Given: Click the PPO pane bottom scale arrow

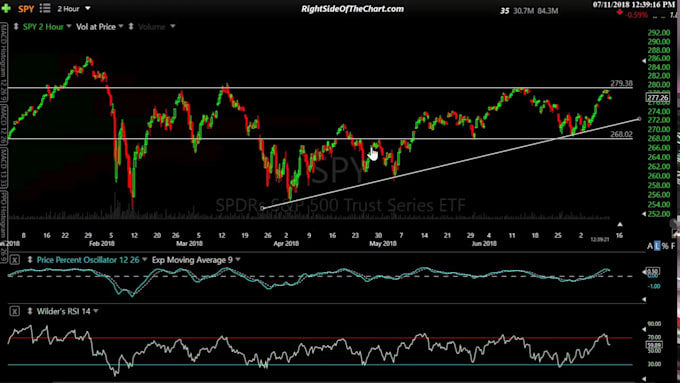Looking at the screenshot, I should (x=644, y=299).
